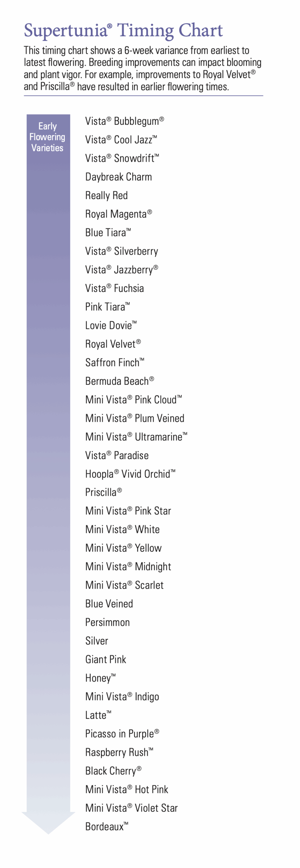Click the Lovie Dovie entry
Screen dimensions: 300x868
coord(111,325)
